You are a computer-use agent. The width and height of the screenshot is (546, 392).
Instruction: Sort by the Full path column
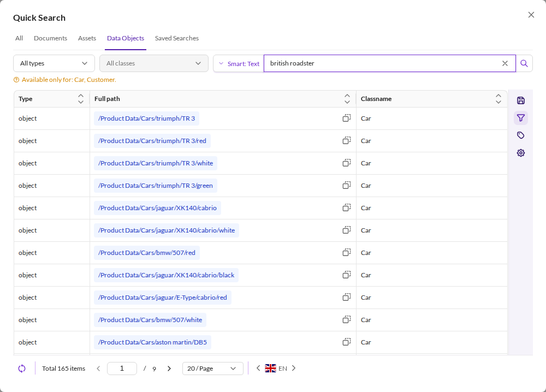347,99
